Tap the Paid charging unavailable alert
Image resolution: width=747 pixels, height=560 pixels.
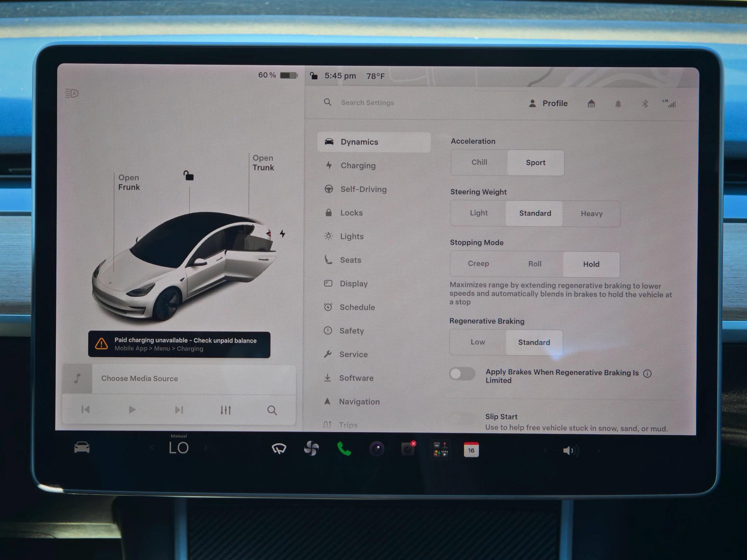[179, 345]
